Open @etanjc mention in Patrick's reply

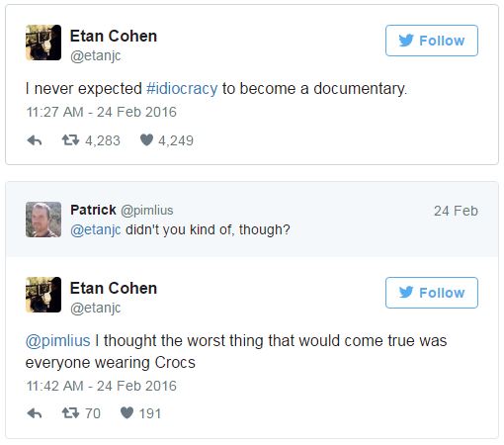click(x=96, y=229)
